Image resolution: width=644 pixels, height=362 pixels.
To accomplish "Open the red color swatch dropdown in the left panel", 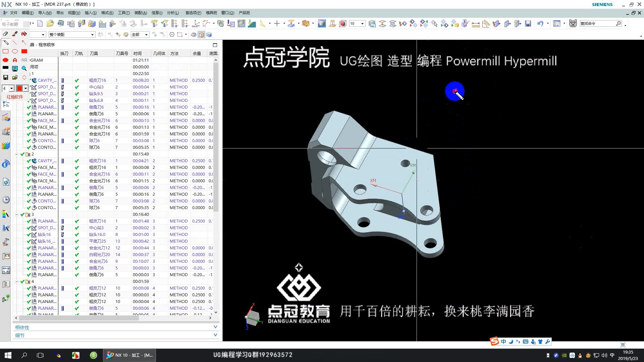I will (x=25, y=88).
